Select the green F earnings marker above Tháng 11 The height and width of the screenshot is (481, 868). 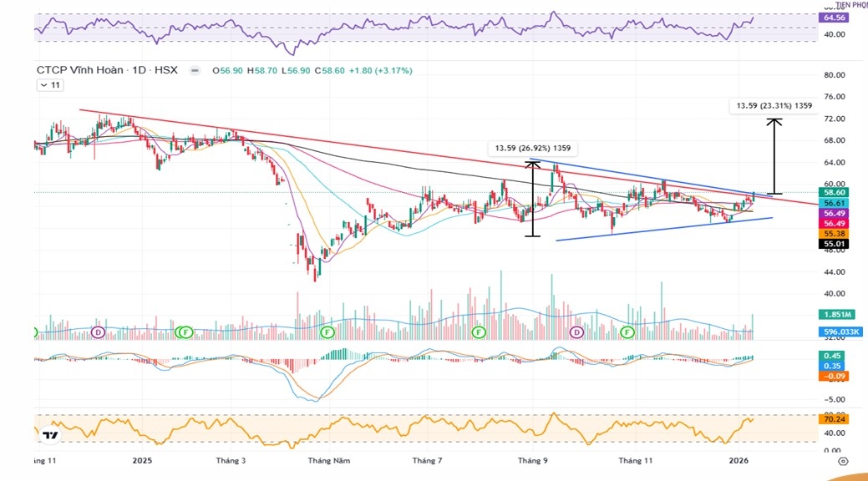627,332
